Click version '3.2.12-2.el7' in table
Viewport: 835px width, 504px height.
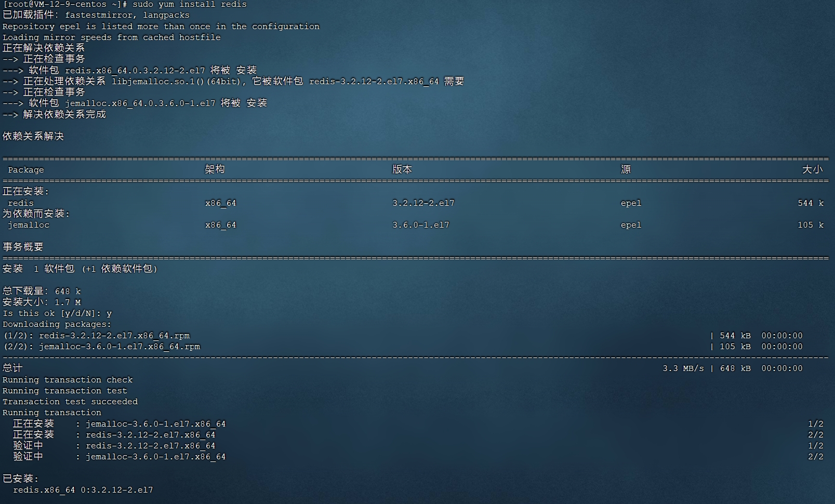pyautogui.click(x=423, y=203)
